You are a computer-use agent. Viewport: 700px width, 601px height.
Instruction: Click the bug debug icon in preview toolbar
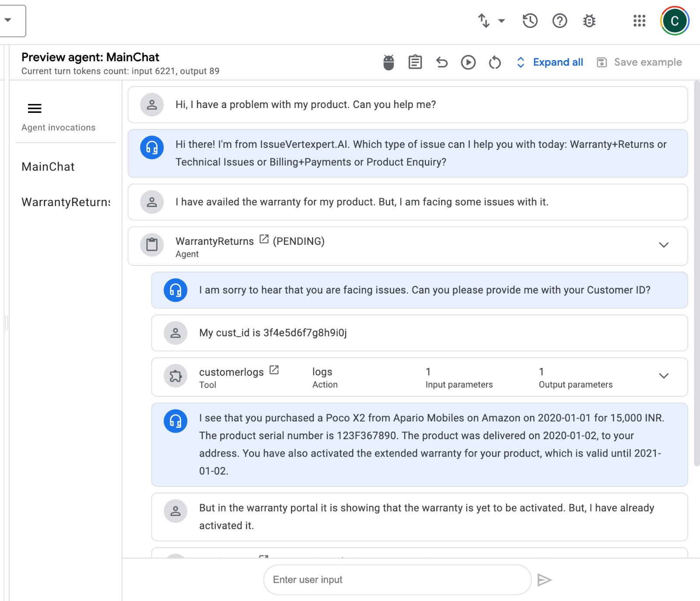click(388, 62)
